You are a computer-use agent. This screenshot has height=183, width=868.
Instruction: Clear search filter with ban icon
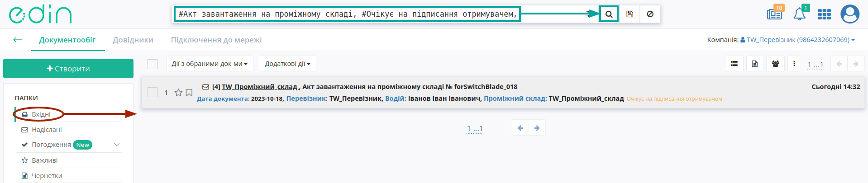pos(650,14)
